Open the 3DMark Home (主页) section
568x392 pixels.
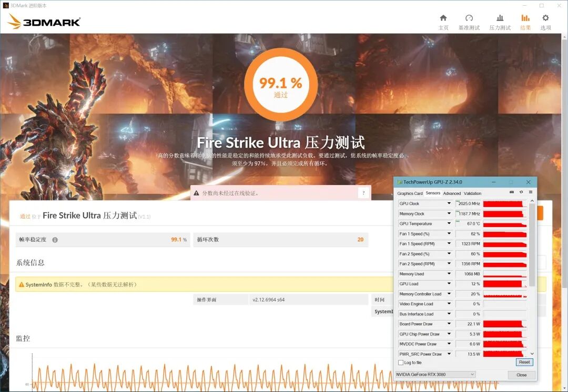coord(443,22)
